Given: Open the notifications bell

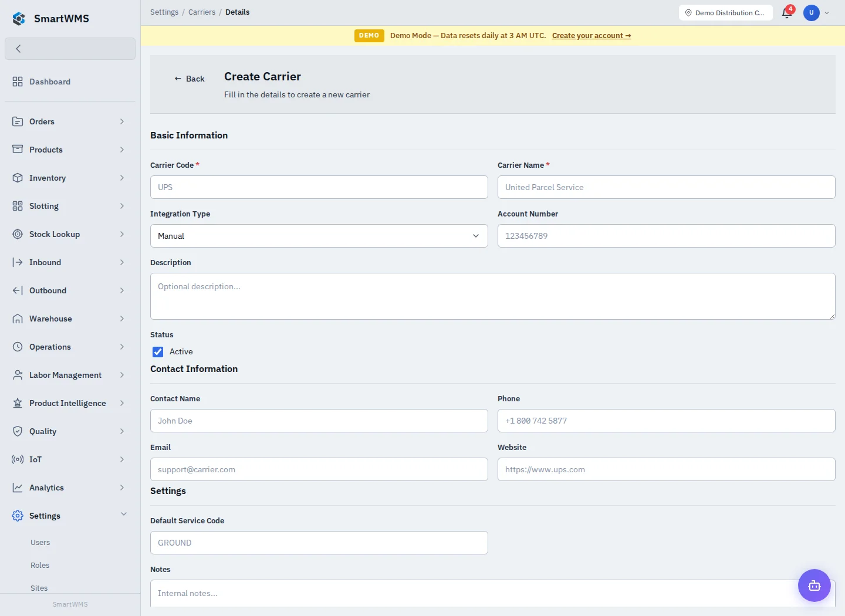Looking at the screenshot, I should point(787,12).
